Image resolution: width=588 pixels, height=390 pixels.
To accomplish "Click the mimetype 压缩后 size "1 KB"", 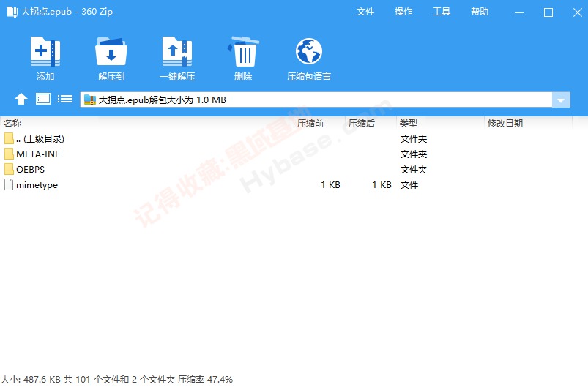I will 382,185.
